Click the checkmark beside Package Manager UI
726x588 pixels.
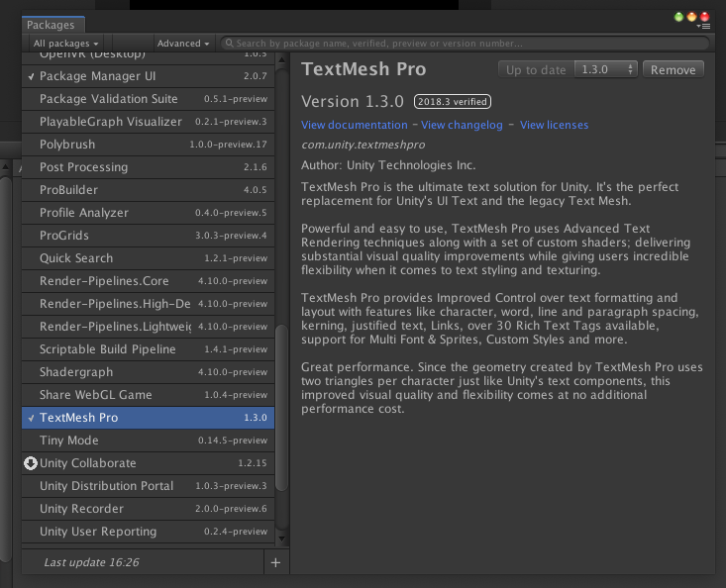pos(31,76)
